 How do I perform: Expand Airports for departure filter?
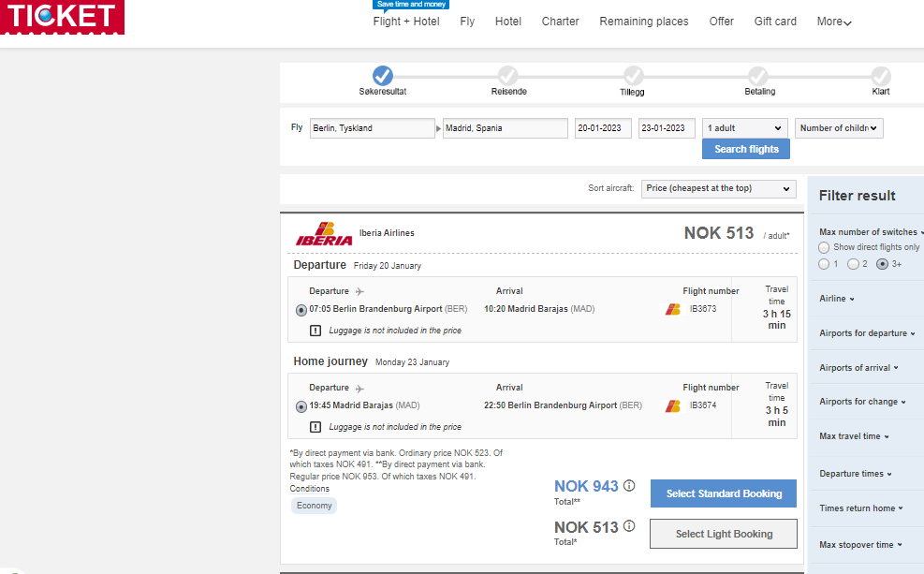click(x=867, y=333)
